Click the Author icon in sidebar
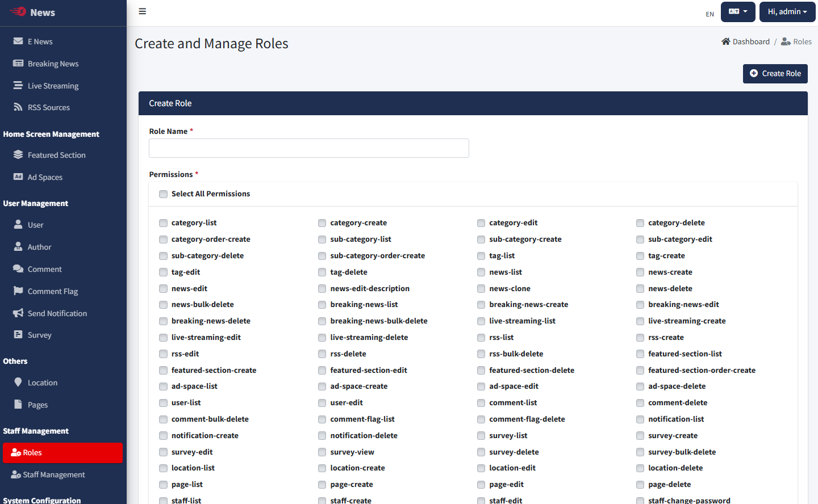This screenshot has width=818, height=504. 18,246
